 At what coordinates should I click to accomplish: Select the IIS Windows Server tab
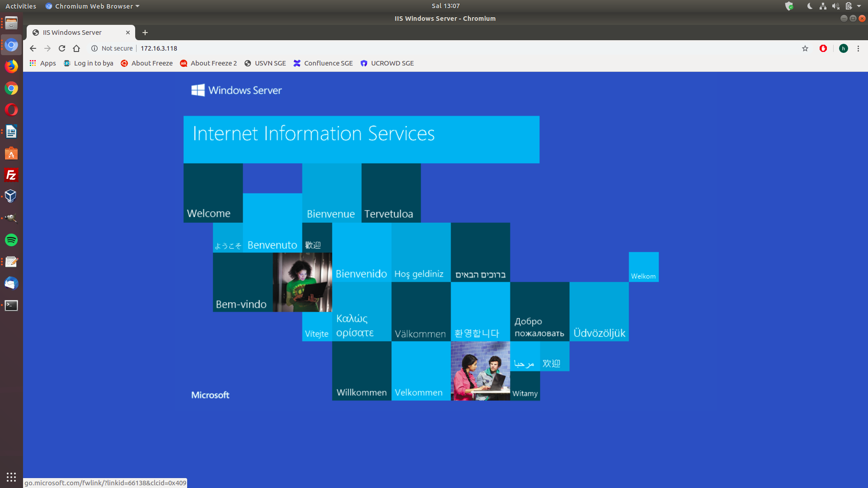point(80,33)
